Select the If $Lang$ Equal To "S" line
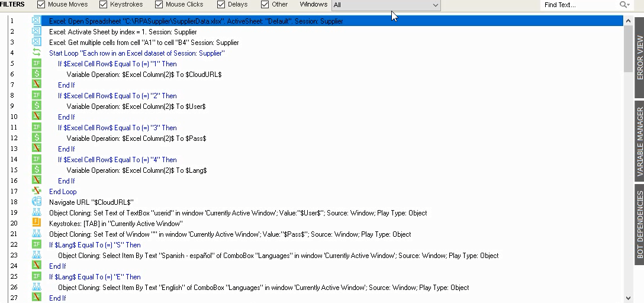Screen dimensions: 644x303 click(95, 245)
